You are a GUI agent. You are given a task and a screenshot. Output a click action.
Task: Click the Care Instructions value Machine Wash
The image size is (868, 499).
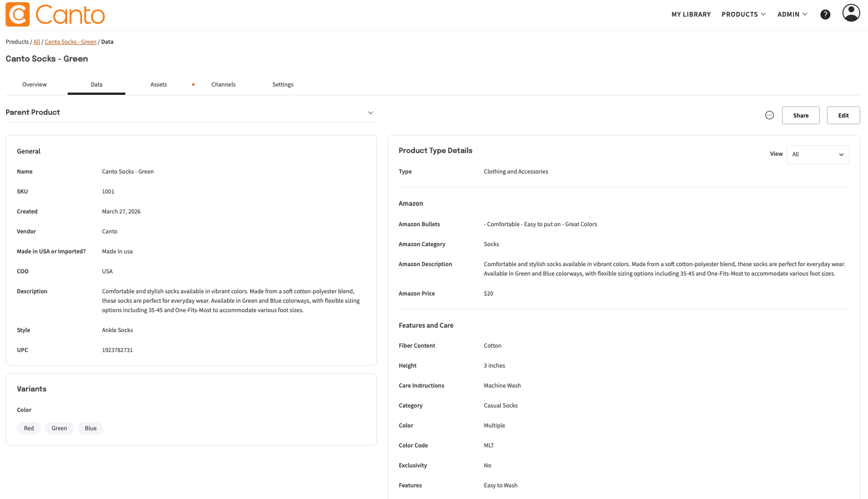click(502, 386)
